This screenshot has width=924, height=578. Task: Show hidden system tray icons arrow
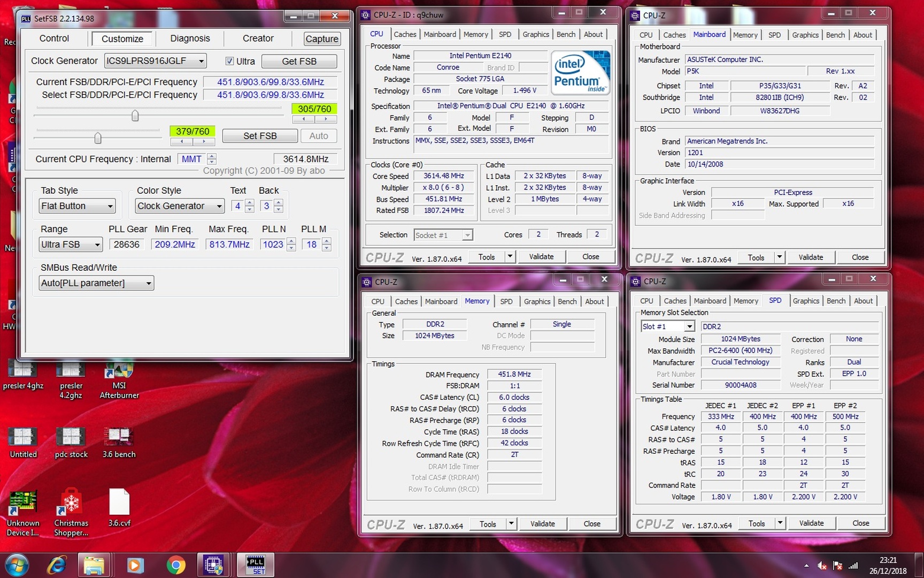pos(806,566)
